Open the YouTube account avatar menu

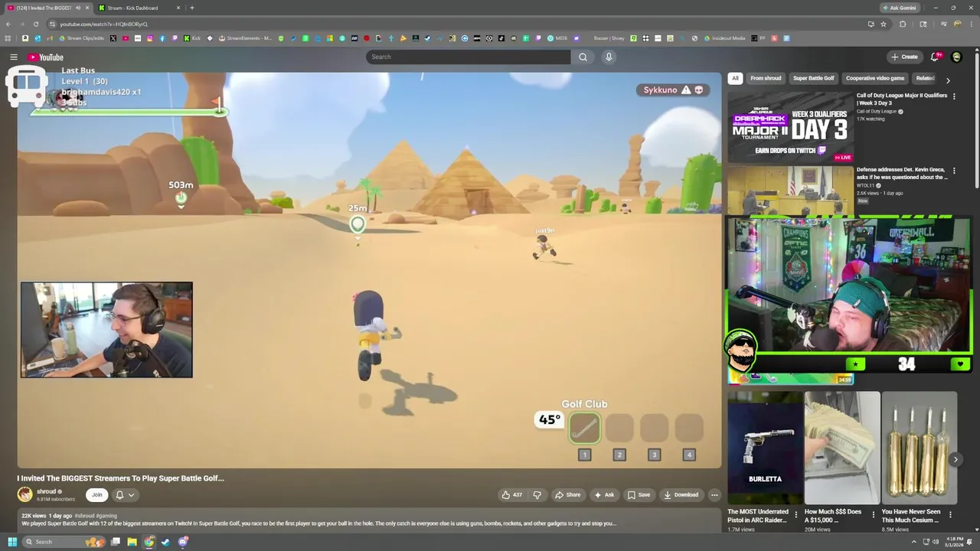[x=956, y=57]
